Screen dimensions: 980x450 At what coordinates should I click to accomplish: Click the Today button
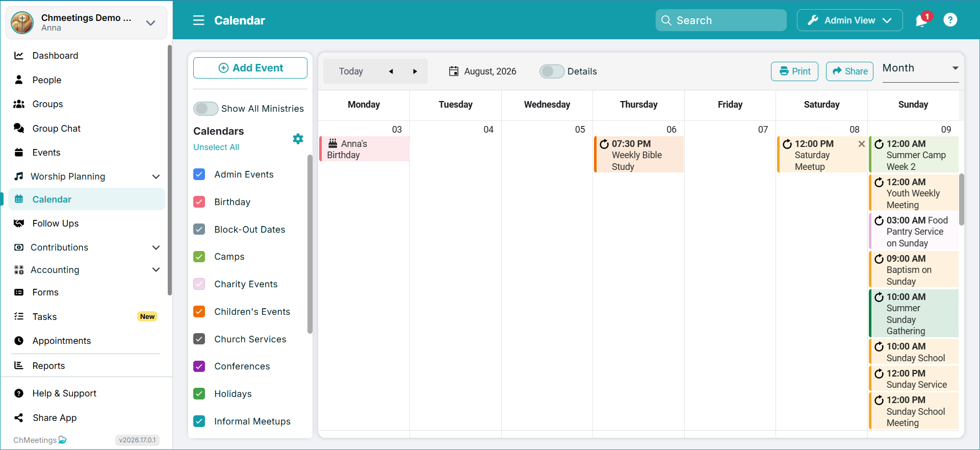pos(351,71)
